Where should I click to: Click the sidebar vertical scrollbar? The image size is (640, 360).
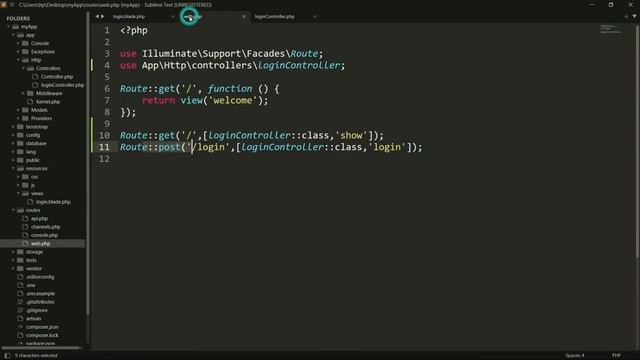coord(88,163)
